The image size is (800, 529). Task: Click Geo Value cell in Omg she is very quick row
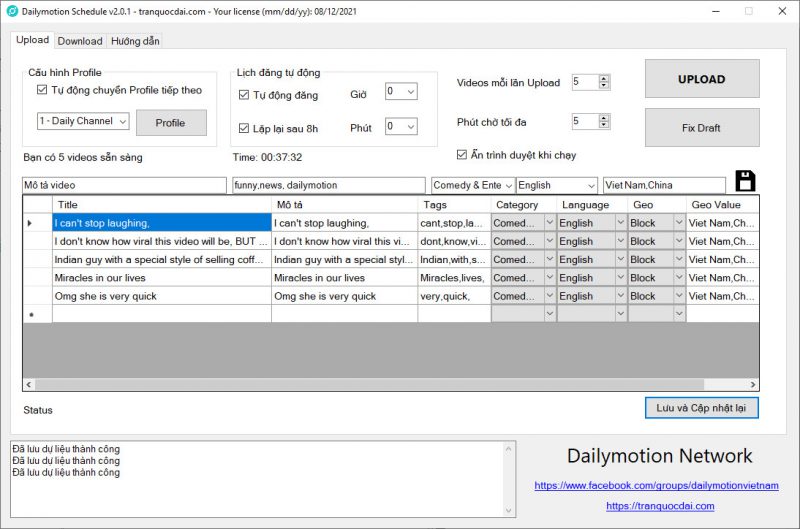coord(722,296)
